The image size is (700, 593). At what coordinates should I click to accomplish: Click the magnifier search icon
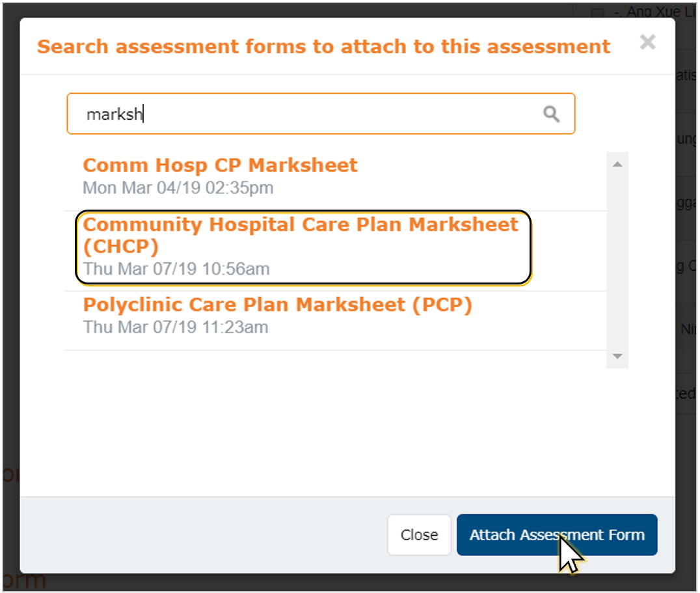(x=551, y=114)
